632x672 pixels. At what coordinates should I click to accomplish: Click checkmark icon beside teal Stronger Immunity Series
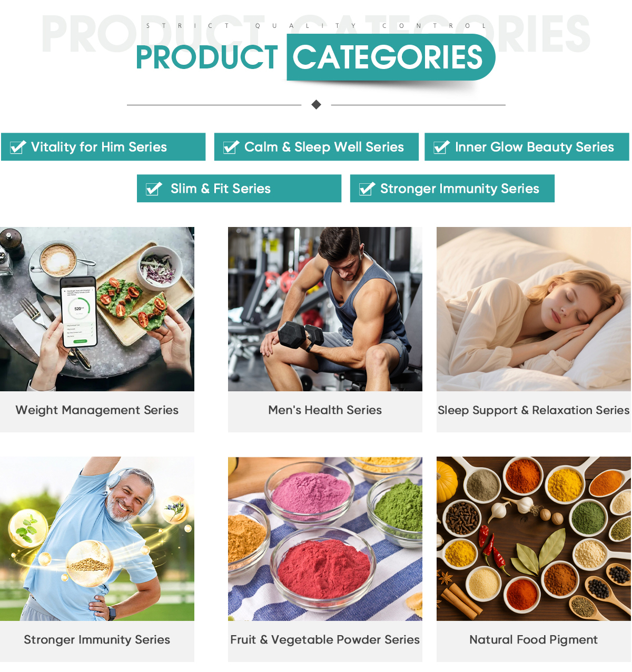point(367,189)
